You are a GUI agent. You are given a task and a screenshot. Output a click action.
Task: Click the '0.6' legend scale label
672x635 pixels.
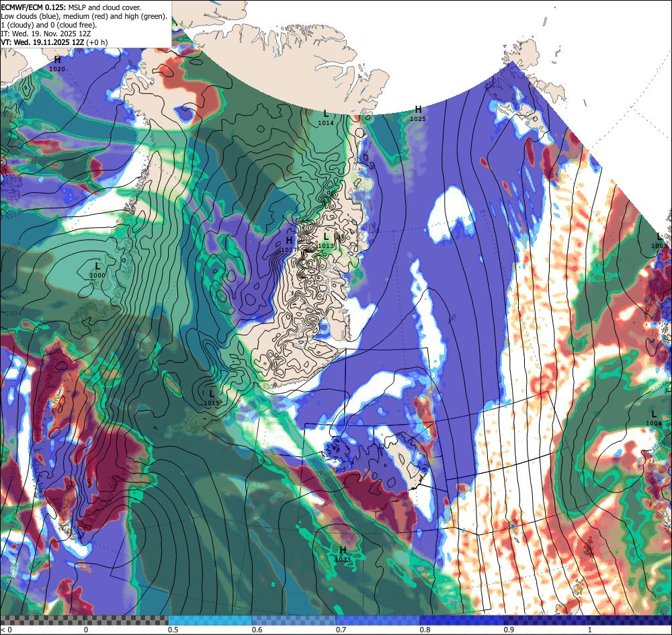coord(257,630)
